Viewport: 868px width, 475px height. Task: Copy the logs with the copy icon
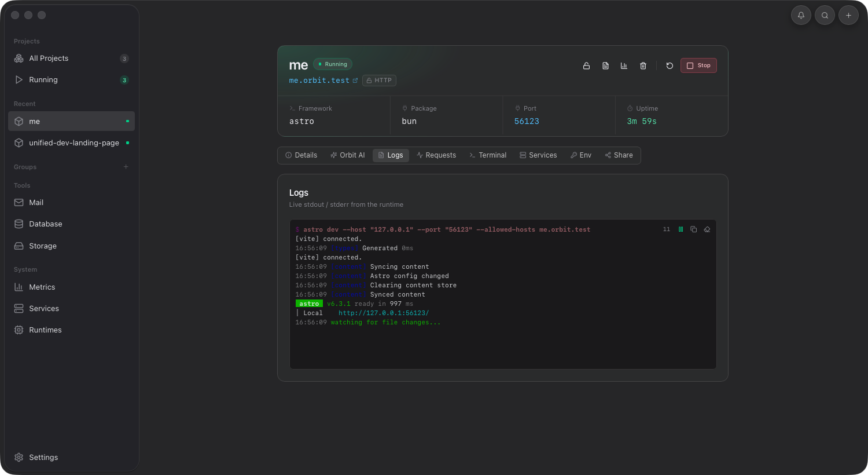click(x=693, y=229)
